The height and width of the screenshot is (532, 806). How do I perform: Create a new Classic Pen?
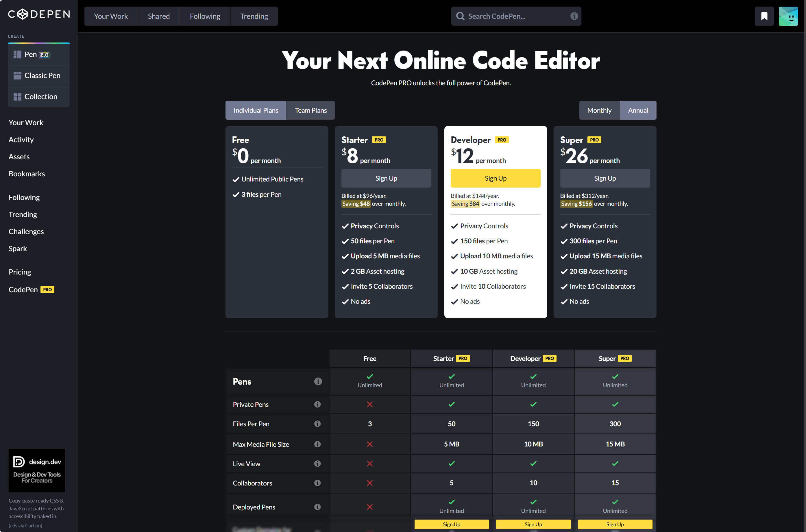(39, 75)
